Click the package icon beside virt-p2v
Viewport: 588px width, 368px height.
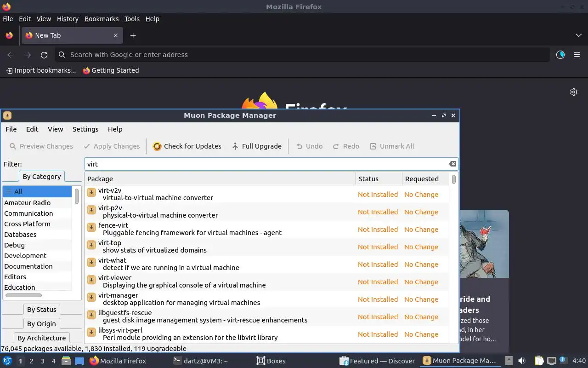91,210
